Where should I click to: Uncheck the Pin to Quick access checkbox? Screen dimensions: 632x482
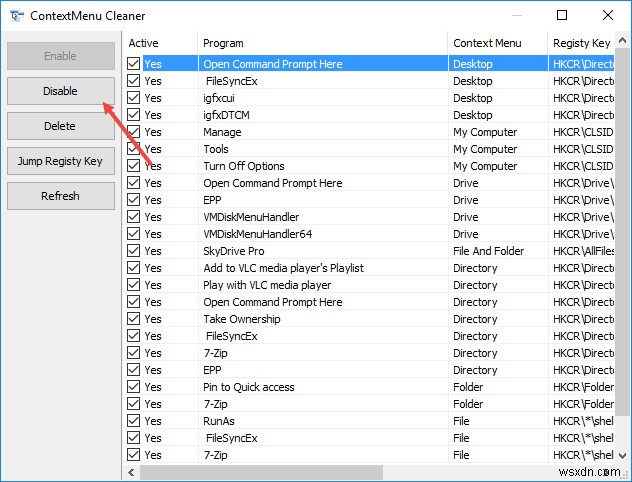[x=133, y=386]
